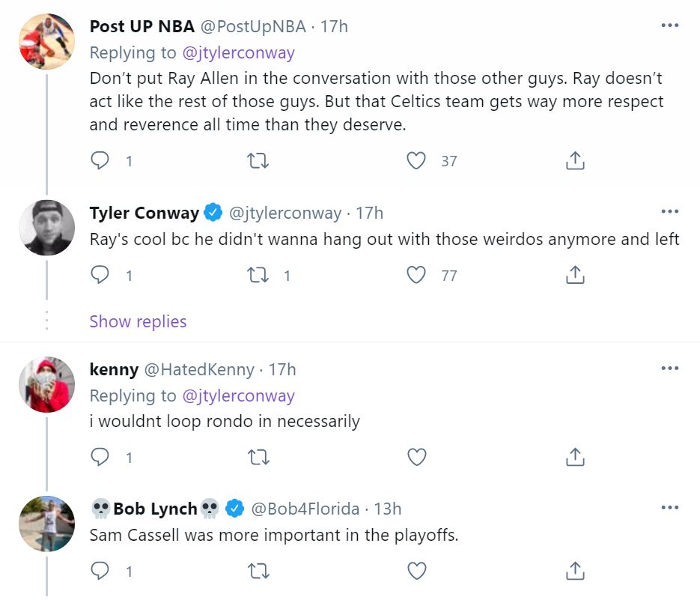
Task: Open more options on Post UP NBA tweet
Action: [669, 26]
